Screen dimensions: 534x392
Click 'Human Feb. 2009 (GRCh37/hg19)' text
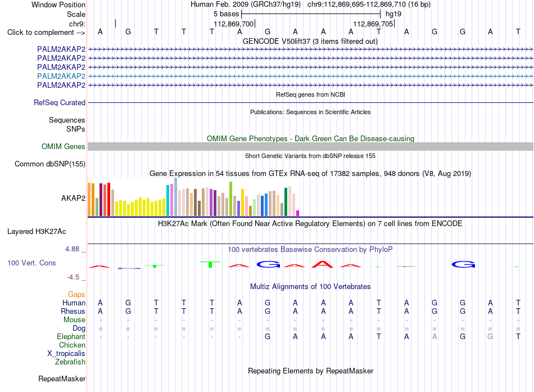click(x=246, y=4)
